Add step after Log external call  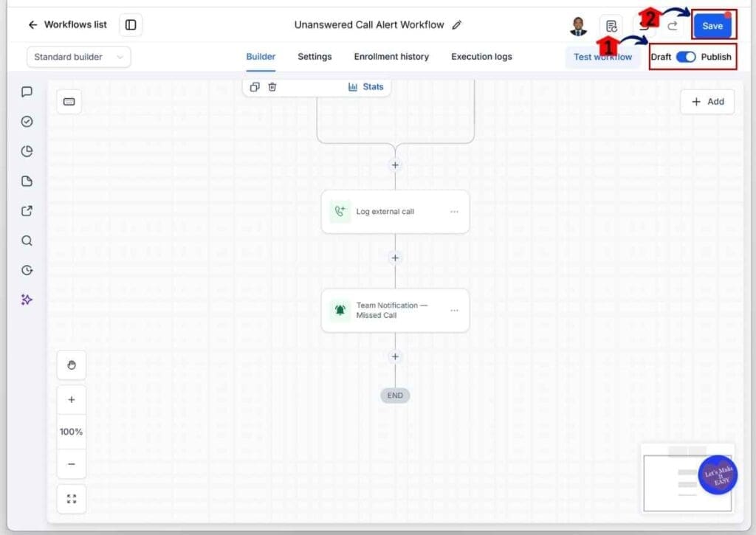[395, 258]
